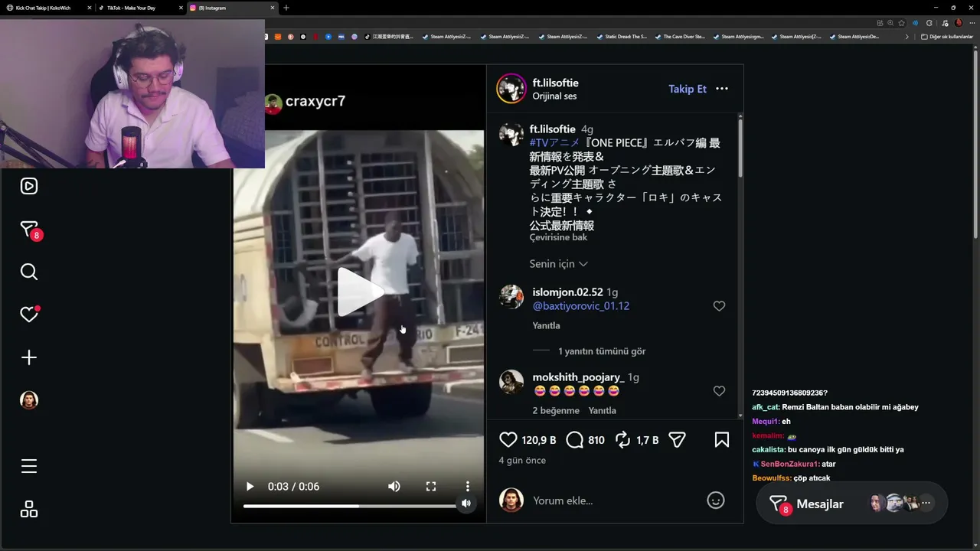Open Reels from the Instagram sidebar

pyautogui.click(x=29, y=186)
